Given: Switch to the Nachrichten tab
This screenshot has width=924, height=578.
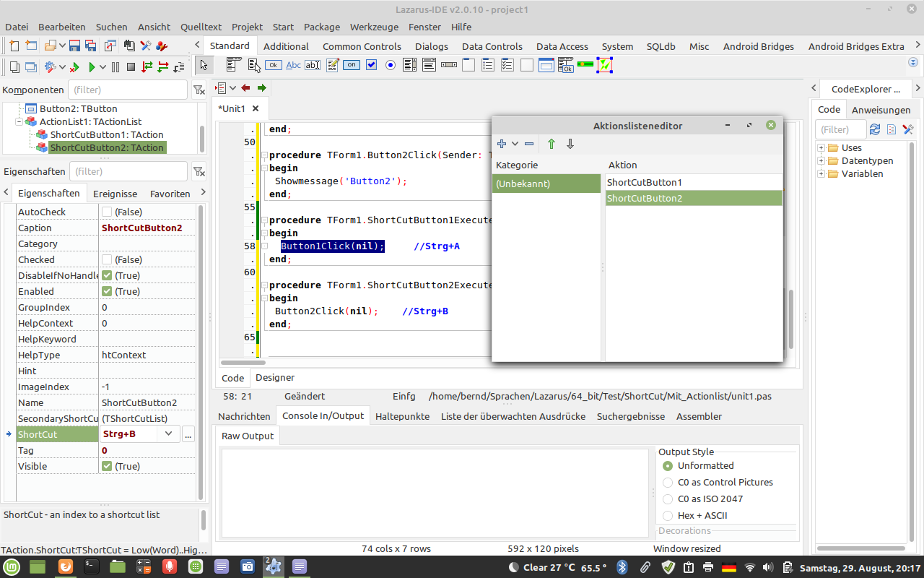Looking at the screenshot, I should tap(244, 416).
